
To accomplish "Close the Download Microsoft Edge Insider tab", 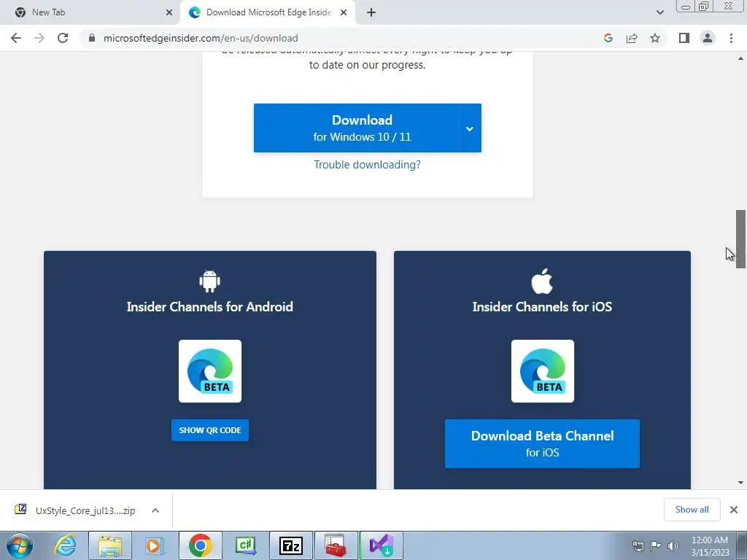I will click(344, 12).
